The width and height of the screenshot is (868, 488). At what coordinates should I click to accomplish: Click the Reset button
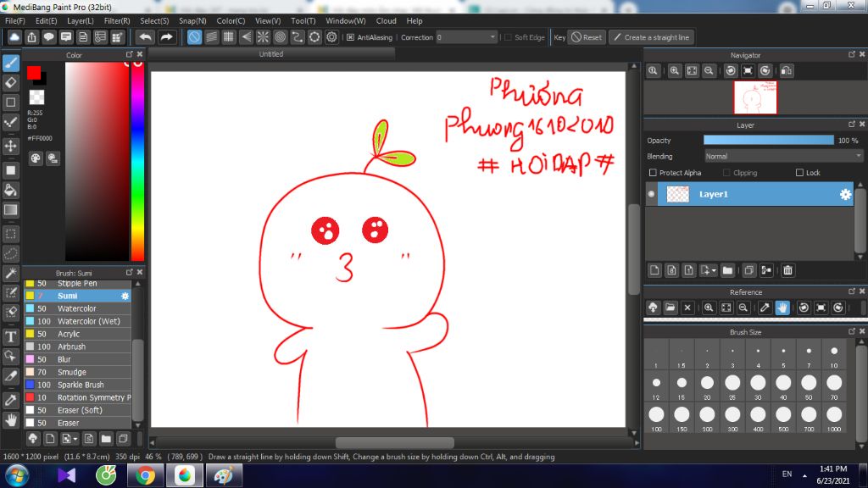(x=587, y=37)
